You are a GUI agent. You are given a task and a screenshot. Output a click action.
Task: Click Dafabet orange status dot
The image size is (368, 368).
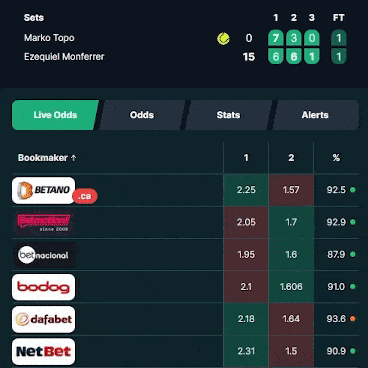[353, 319]
